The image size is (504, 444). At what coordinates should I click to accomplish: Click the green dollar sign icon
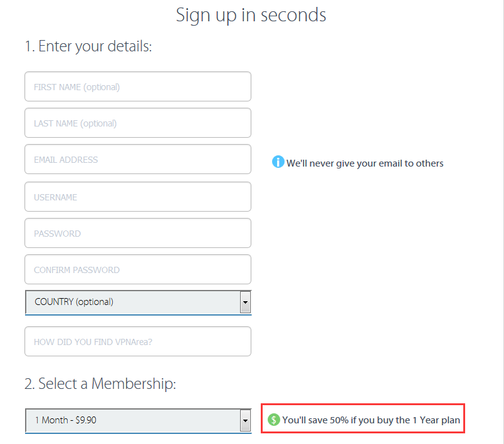coord(273,420)
